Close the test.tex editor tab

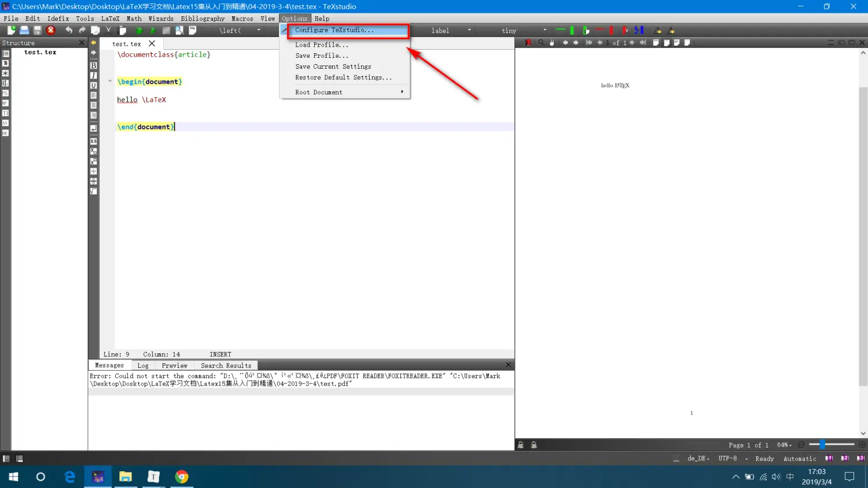click(x=152, y=44)
